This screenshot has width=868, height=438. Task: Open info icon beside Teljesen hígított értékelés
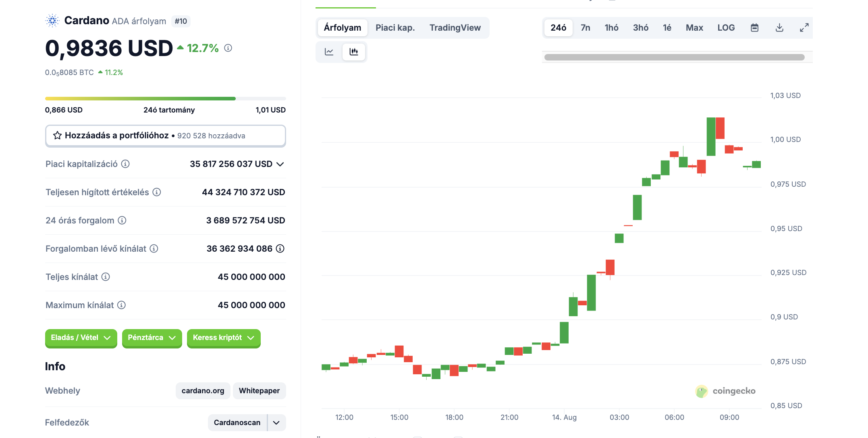[x=157, y=192]
